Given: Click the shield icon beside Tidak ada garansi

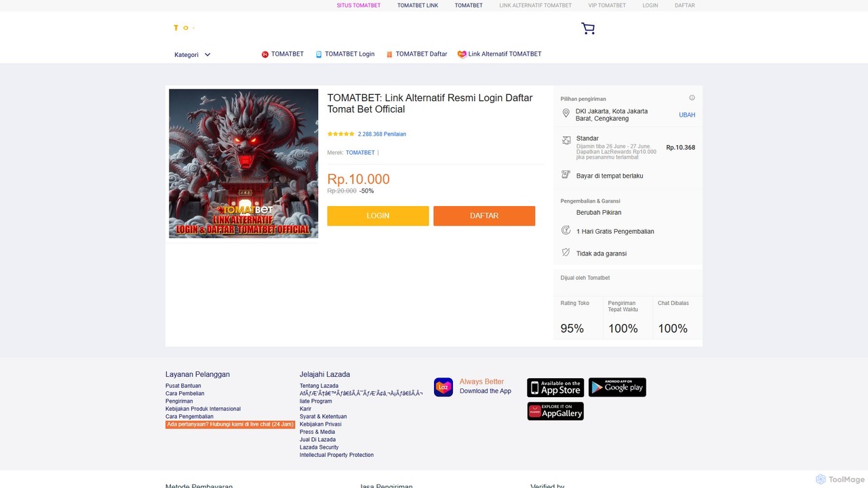Looking at the screenshot, I should point(566,253).
